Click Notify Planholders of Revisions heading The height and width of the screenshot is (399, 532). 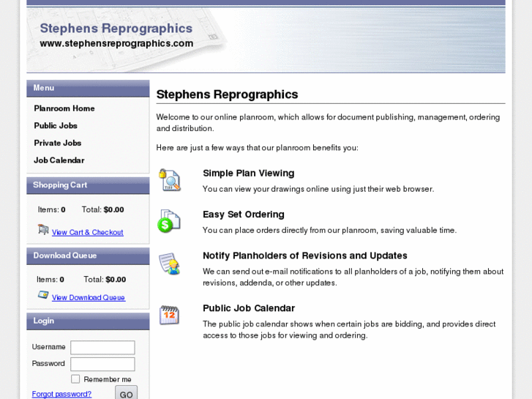(305, 256)
